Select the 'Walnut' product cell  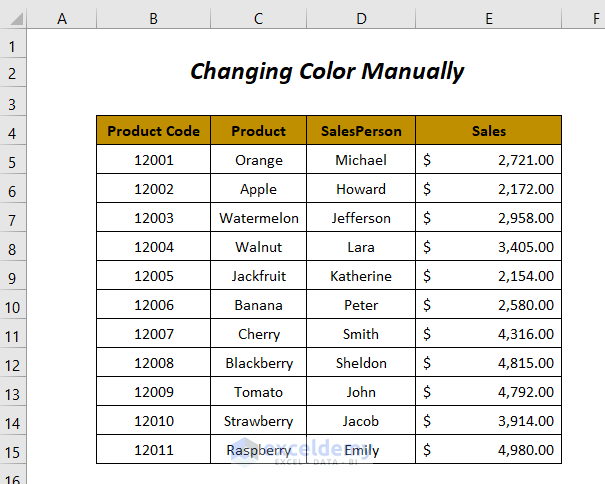259,246
